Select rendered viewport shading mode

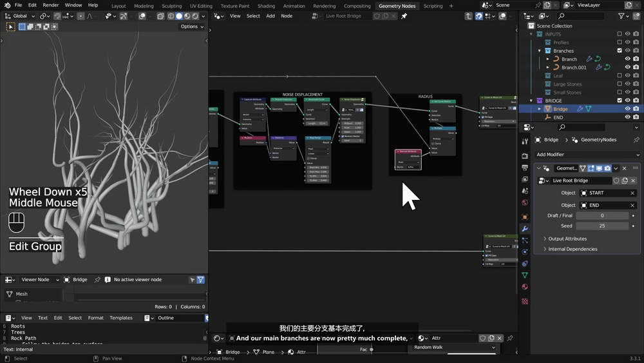tap(196, 16)
